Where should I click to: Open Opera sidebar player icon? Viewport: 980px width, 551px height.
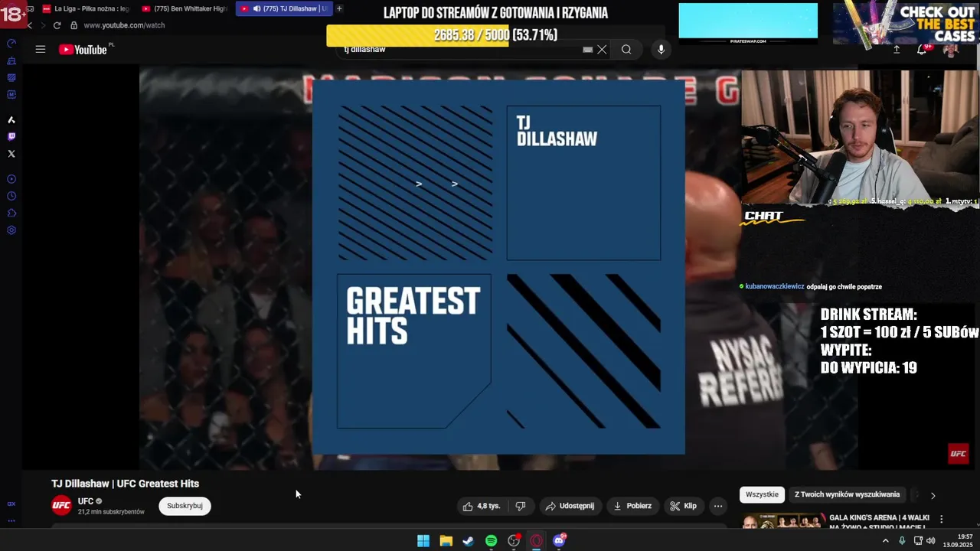pos(11,179)
